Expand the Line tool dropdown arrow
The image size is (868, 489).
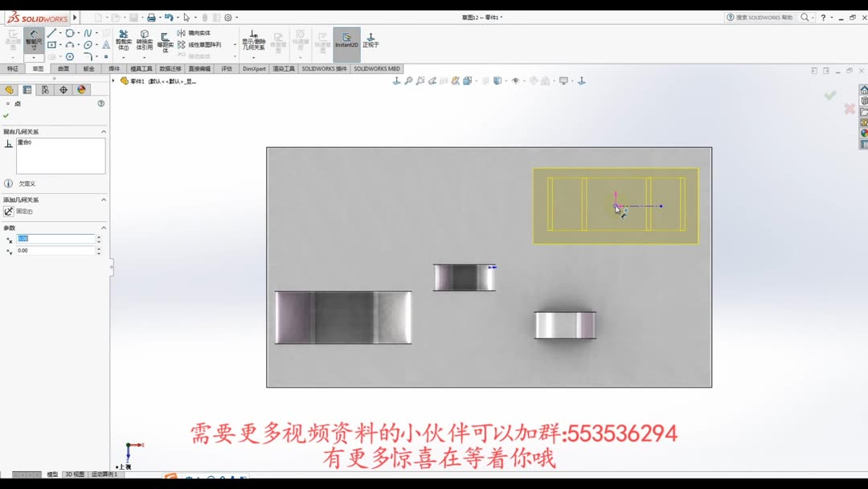59,34
